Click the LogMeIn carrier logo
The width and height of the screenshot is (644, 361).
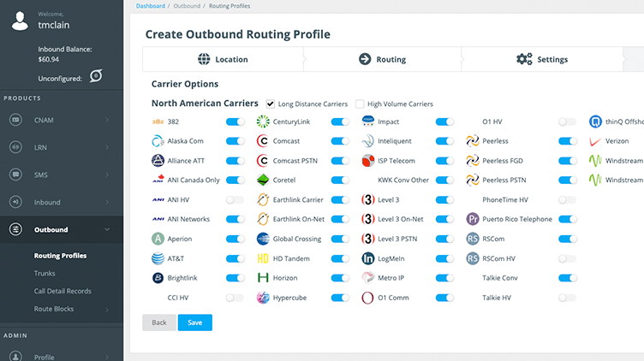(368, 258)
